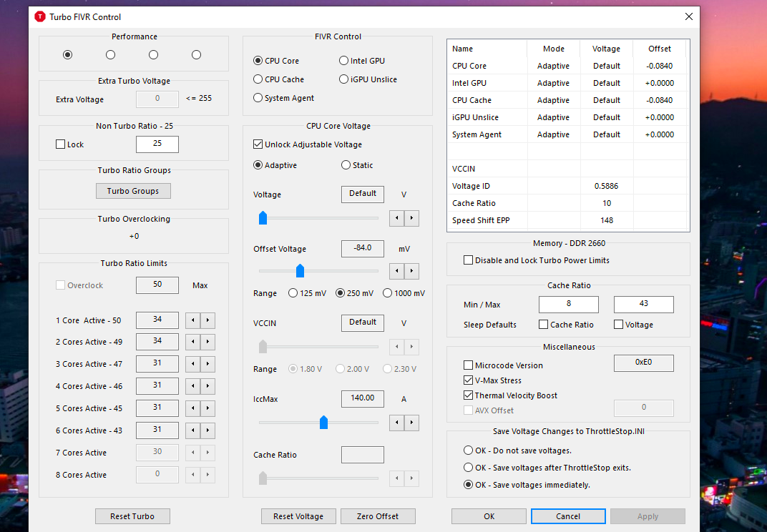Decrease 4 Cores Active ratio with left arrow
The height and width of the screenshot is (532, 767).
[x=192, y=386]
